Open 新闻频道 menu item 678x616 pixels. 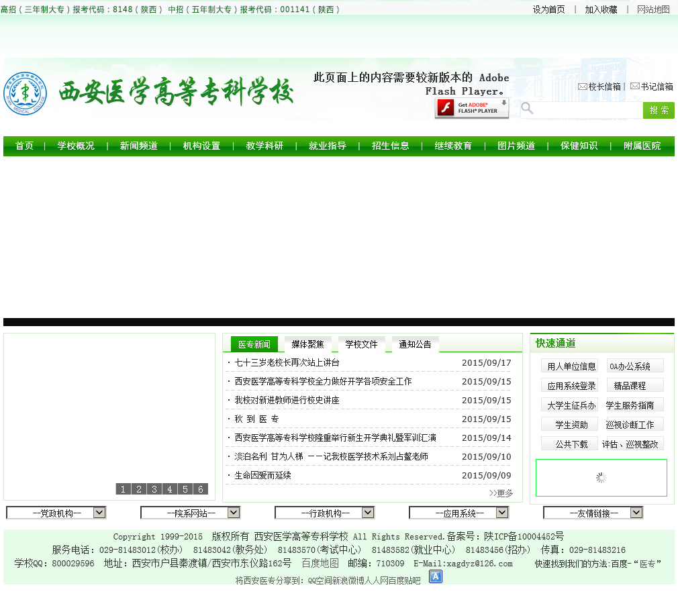point(139,146)
